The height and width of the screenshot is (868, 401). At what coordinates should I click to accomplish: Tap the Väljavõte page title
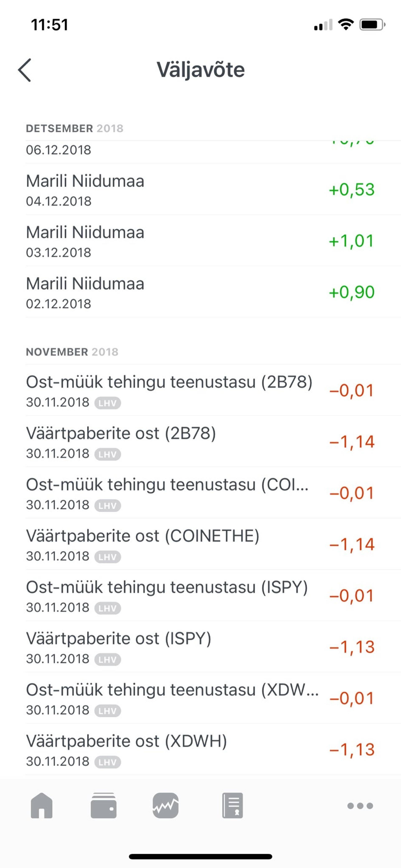[201, 70]
